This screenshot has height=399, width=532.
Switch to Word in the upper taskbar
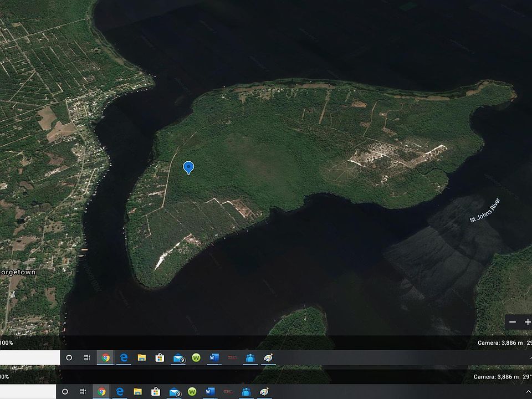click(214, 358)
